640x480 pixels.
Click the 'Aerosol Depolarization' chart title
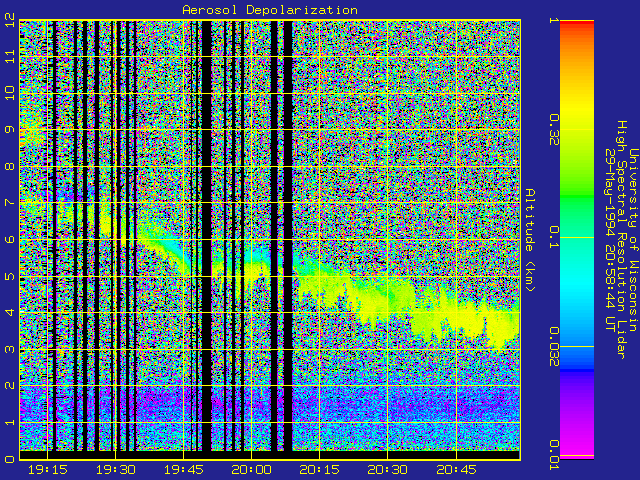[270, 9]
